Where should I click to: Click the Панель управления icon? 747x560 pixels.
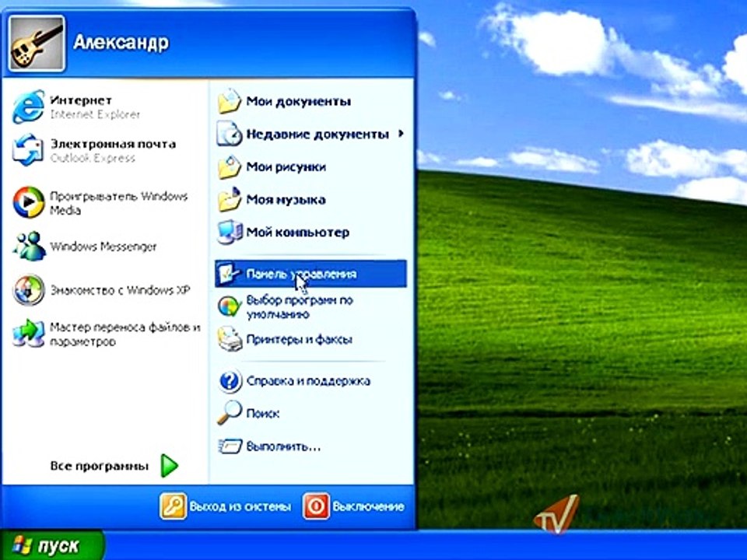click(x=229, y=274)
